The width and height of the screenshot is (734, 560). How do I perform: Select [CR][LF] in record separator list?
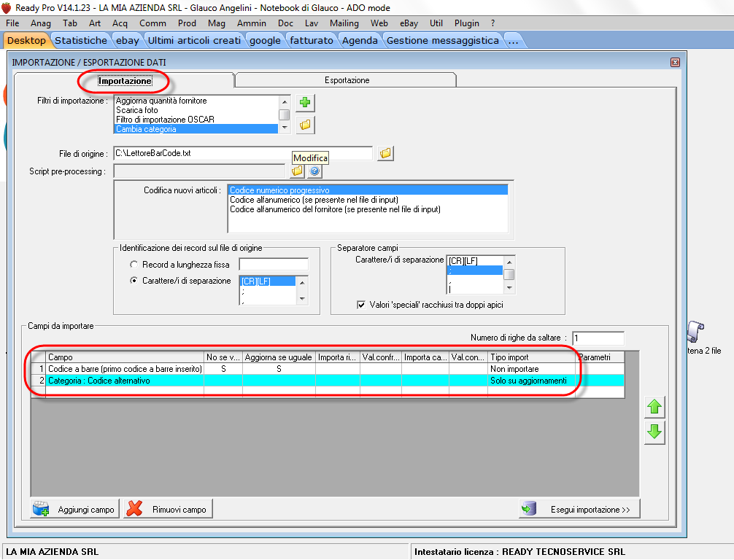268,281
